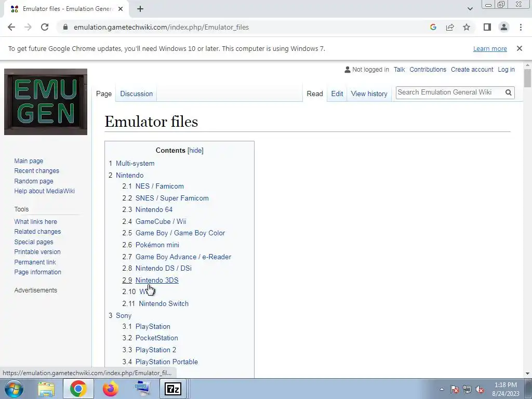The width and height of the screenshot is (532, 399).
Task: Open the Windows Start menu
Action: 14,389
